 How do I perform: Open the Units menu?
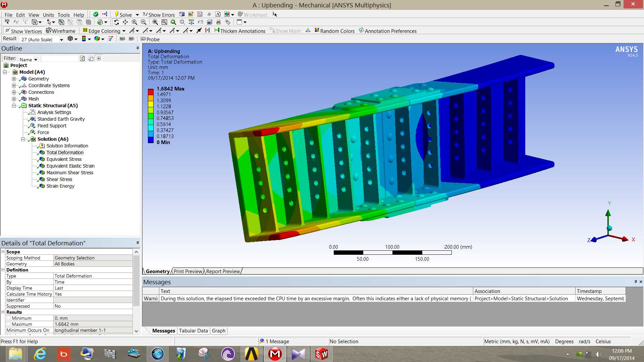coord(48,15)
